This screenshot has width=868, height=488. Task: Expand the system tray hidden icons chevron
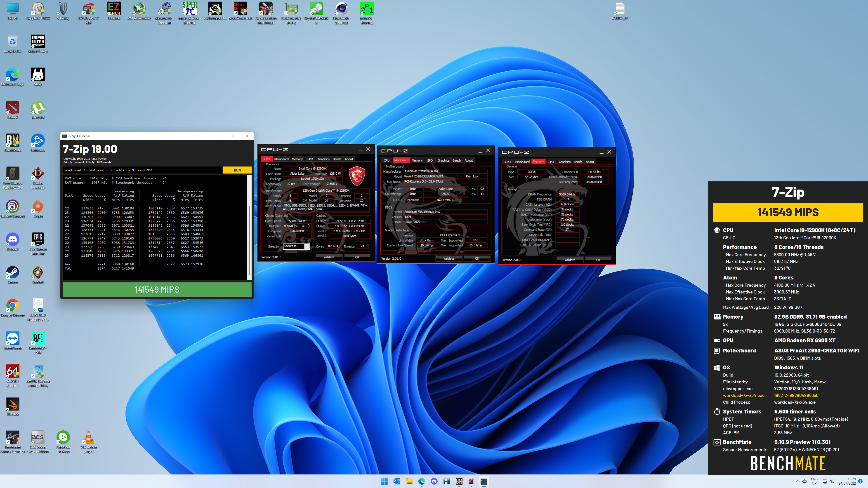[797, 481]
